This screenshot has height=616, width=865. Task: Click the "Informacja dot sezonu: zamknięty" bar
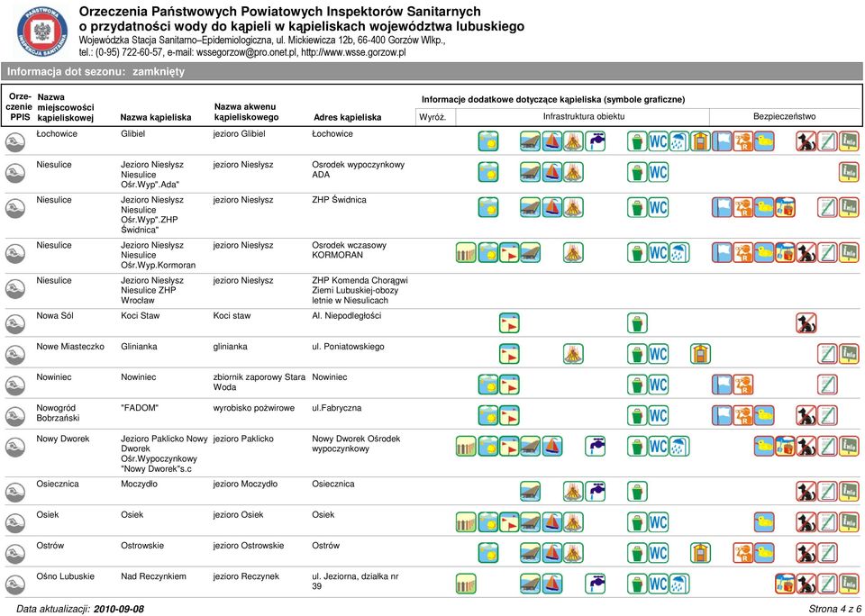(432, 72)
